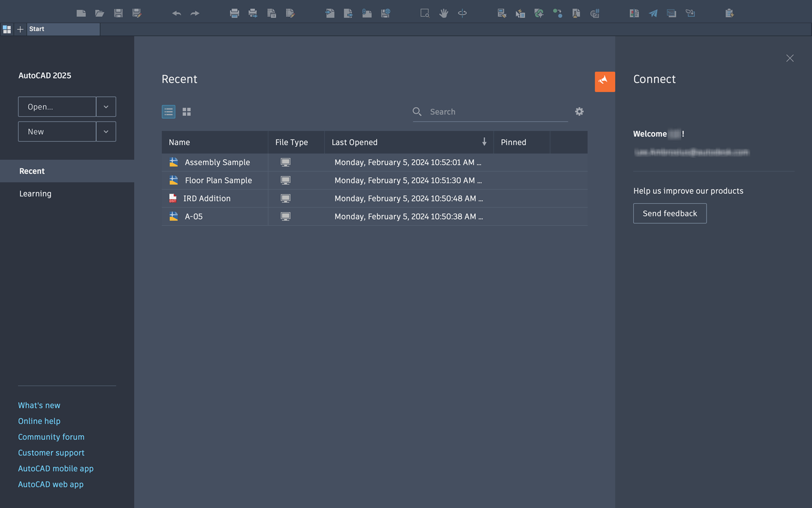This screenshot has height=508, width=812.
Task: Open the Community forum link
Action: click(51, 437)
